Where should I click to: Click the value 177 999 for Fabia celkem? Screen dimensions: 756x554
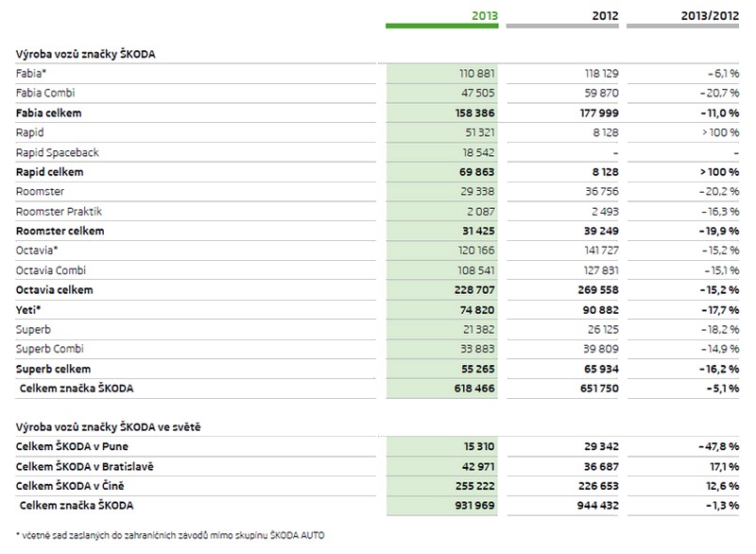tap(599, 113)
